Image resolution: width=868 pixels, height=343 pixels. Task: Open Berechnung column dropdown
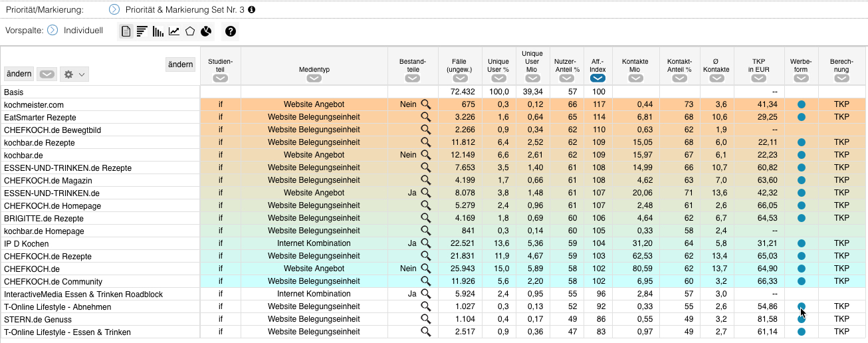tap(842, 78)
